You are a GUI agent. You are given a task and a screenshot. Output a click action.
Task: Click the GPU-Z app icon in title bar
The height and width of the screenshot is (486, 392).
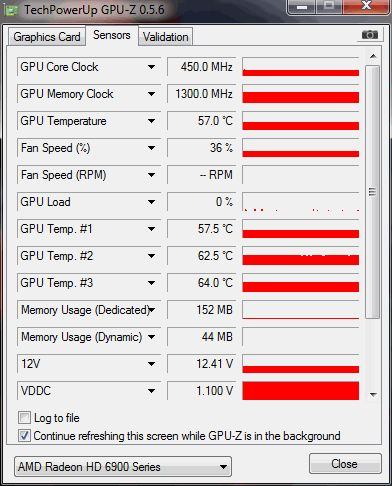tap(11, 10)
